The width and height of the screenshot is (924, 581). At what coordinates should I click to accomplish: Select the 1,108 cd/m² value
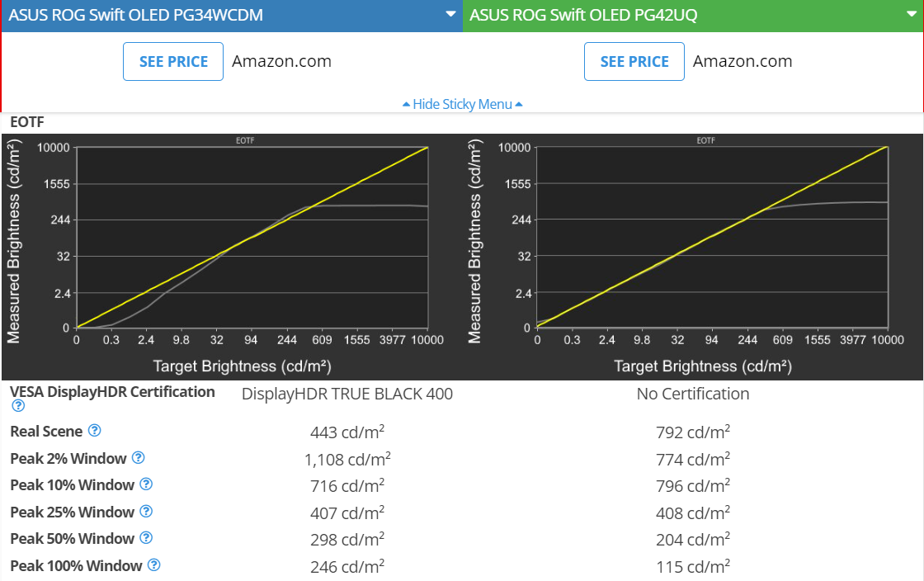tap(347, 459)
